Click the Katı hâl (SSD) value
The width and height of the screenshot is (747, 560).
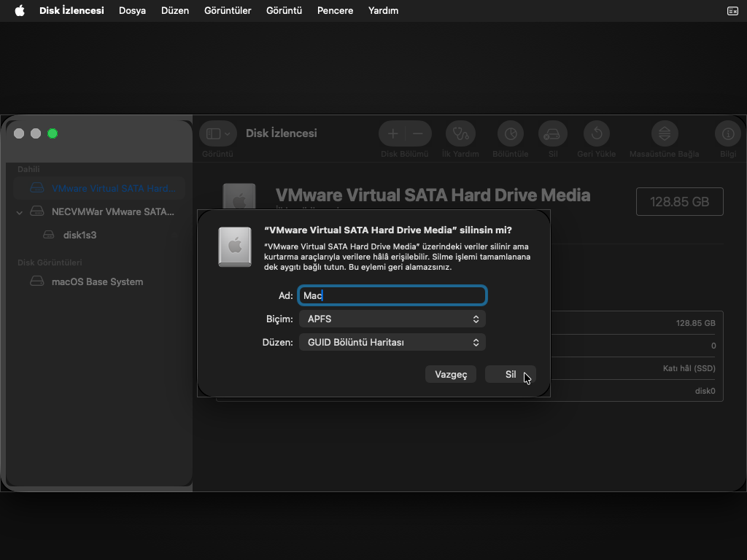689,368
